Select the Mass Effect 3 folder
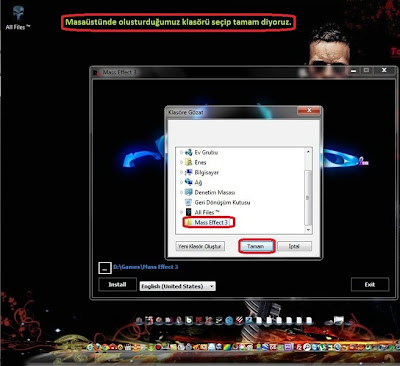400x366 pixels. 208,222
